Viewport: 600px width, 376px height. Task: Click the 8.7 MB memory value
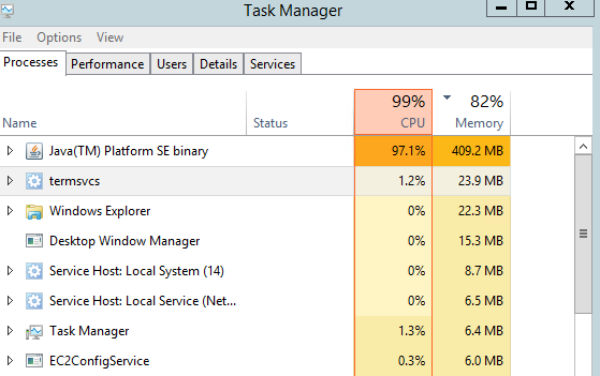(484, 271)
